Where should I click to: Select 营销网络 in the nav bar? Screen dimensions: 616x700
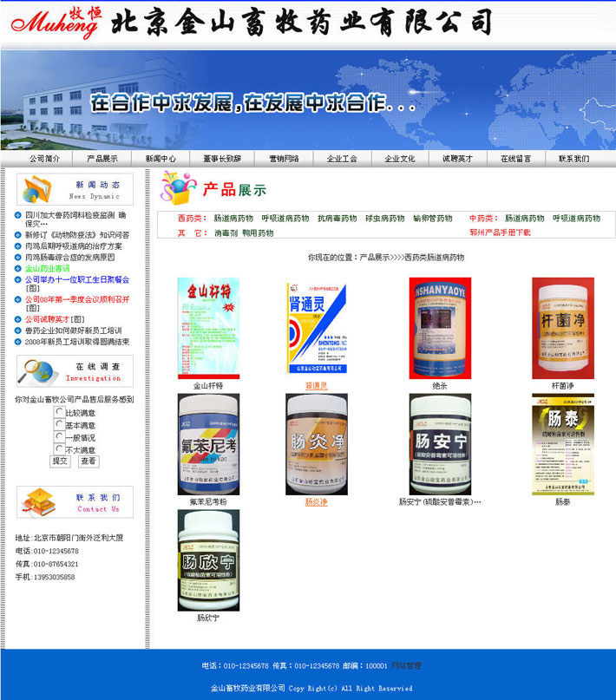click(284, 159)
